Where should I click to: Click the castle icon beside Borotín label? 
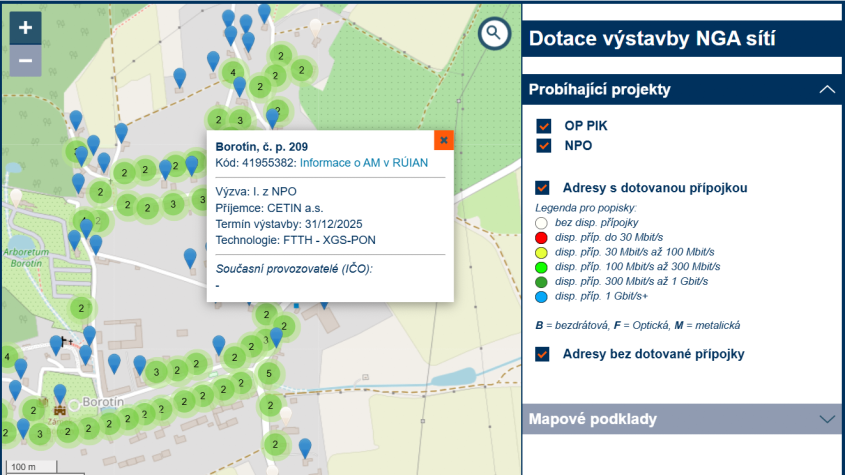tap(60, 409)
